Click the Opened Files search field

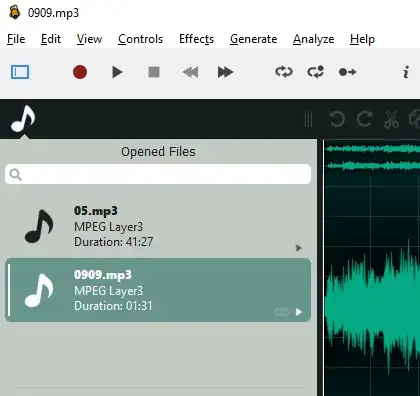click(x=158, y=174)
